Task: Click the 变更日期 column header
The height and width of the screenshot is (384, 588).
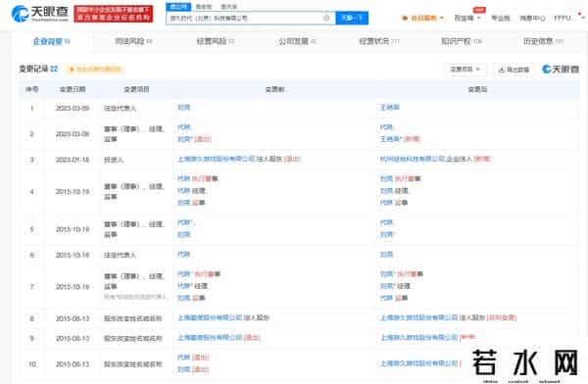Action: pyautogui.click(x=73, y=89)
